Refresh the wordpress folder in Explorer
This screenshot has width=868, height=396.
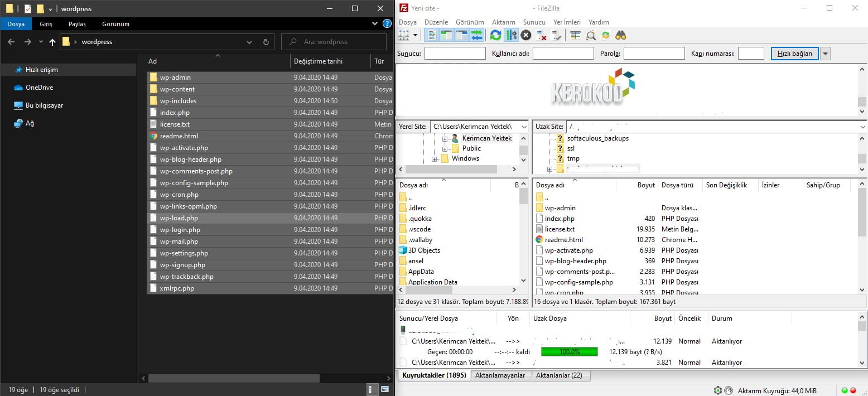tap(266, 42)
